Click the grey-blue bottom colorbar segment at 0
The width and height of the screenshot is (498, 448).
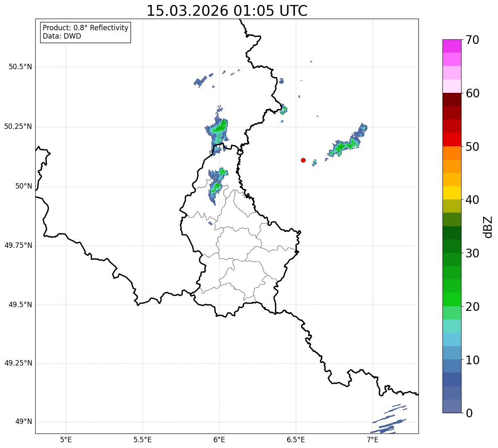[x=452, y=406]
